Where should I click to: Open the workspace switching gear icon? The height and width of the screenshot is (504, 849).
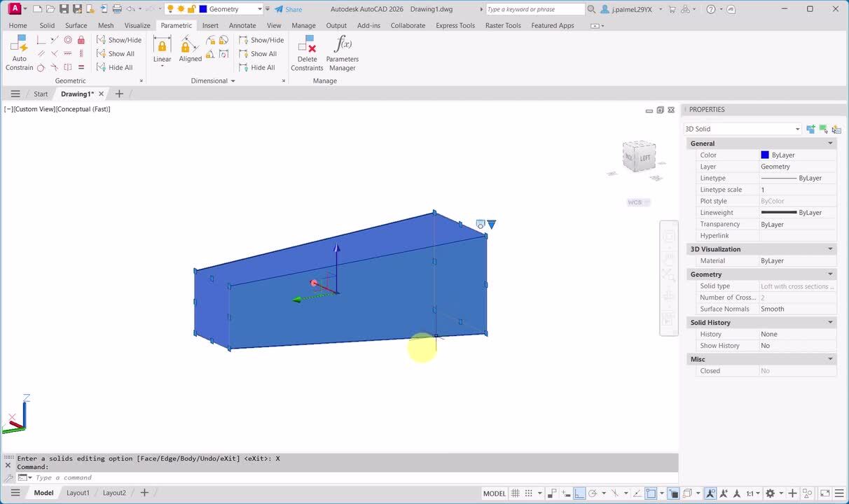[x=770, y=493]
